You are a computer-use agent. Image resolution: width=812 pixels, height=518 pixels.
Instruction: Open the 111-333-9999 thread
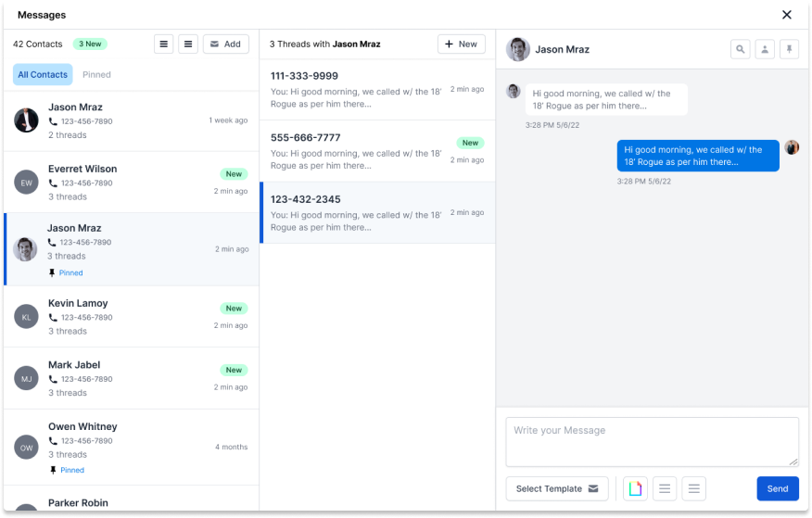pos(377,90)
